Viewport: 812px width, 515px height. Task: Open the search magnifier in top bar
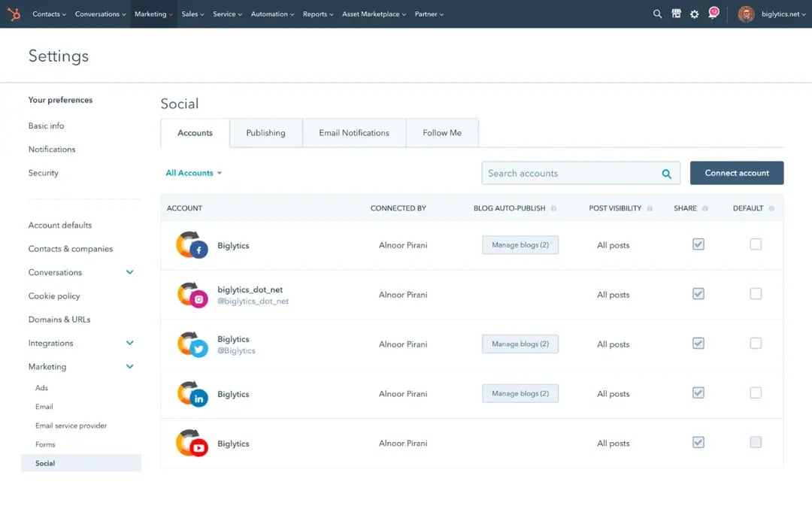click(x=657, y=14)
